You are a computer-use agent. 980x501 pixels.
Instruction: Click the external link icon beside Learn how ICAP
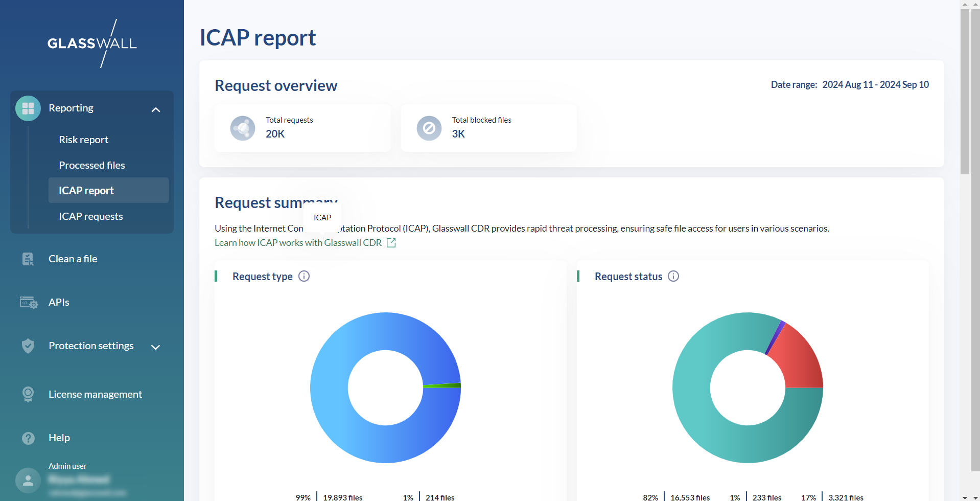(391, 243)
